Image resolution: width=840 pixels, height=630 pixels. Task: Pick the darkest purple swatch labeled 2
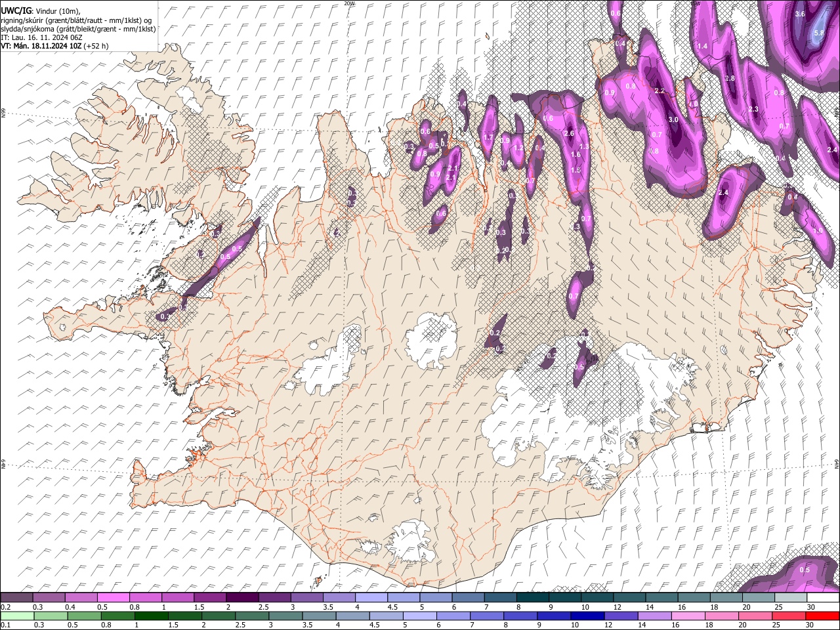pyautogui.click(x=241, y=597)
